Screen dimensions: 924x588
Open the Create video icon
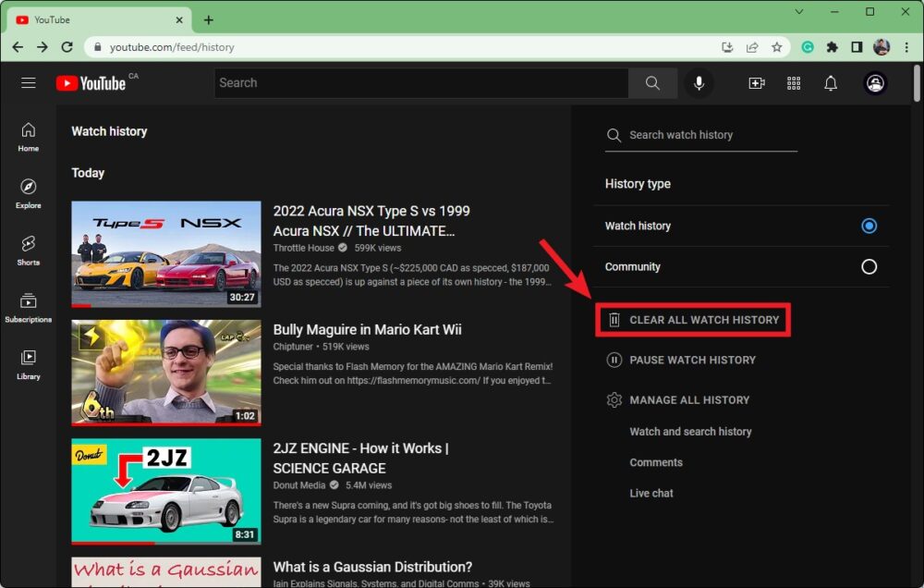tap(757, 83)
